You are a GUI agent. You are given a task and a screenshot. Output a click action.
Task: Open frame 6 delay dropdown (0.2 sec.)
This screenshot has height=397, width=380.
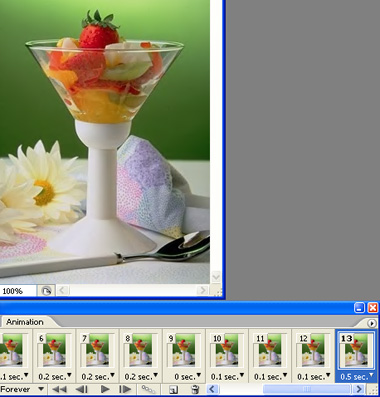[55, 377]
